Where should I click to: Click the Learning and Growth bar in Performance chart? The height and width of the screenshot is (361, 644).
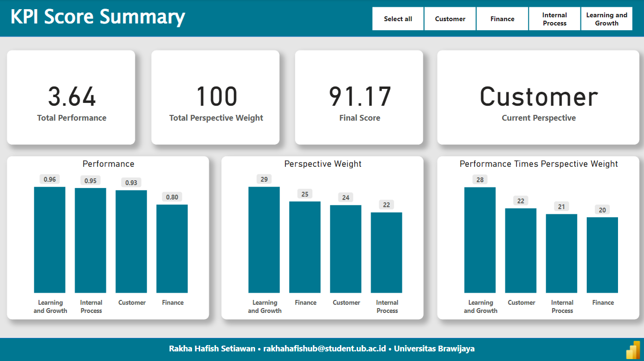50,240
